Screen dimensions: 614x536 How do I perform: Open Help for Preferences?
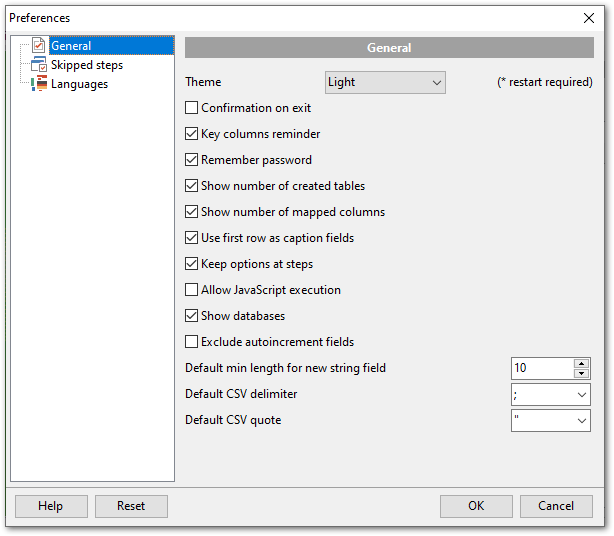point(51,506)
